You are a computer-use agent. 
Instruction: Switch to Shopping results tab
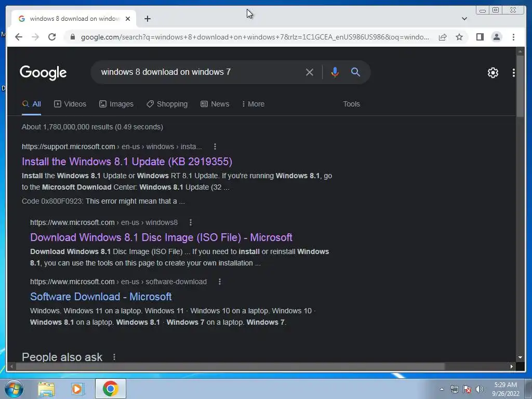(167, 104)
